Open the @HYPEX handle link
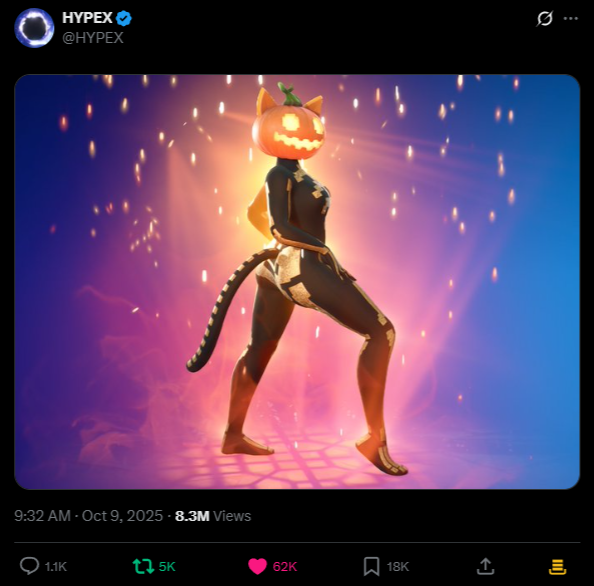The width and height of the screenshot is (594, 586). coord(93,38)
